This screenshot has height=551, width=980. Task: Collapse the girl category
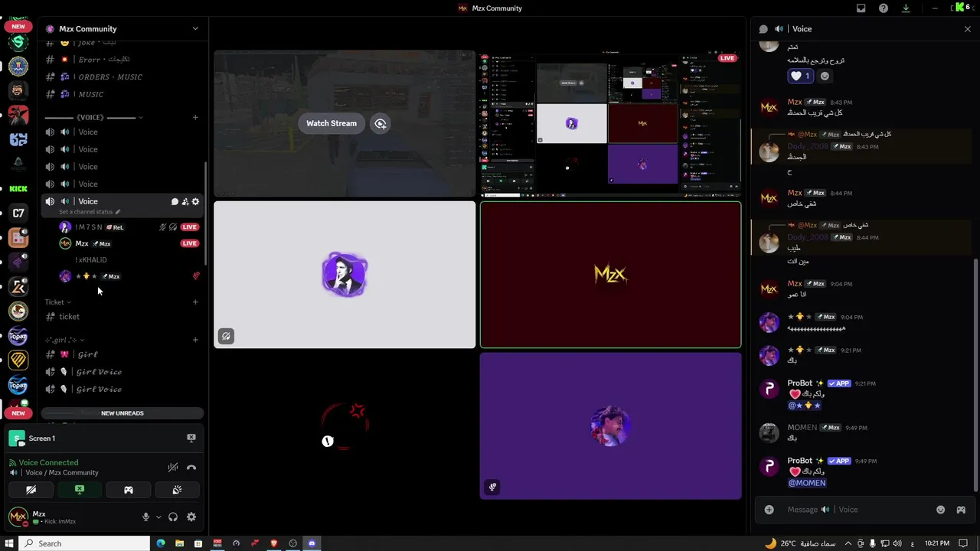64,340
